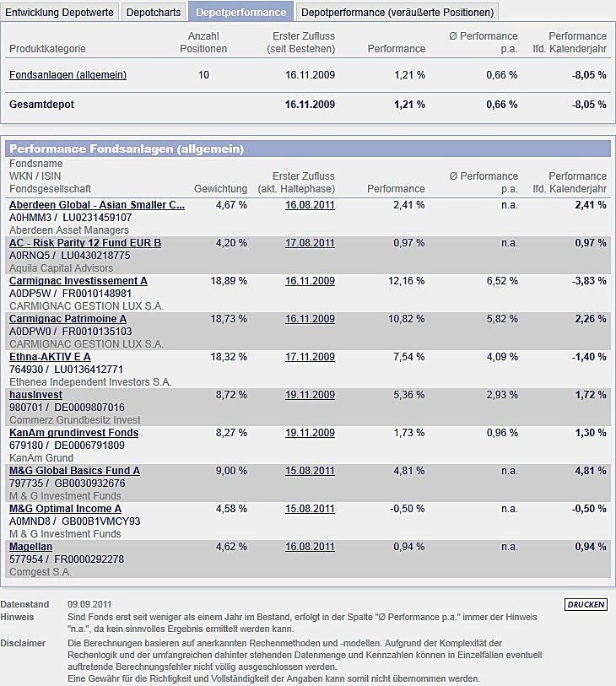The width and height of the screenshot is (616, 686).
Task: Select the Depotperformance tab
Action: [240, 12]
